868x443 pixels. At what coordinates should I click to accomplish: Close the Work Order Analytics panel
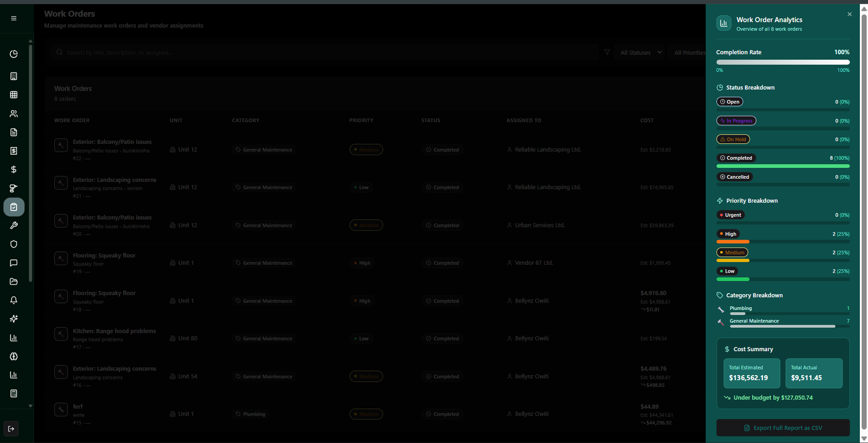(850, 14)
